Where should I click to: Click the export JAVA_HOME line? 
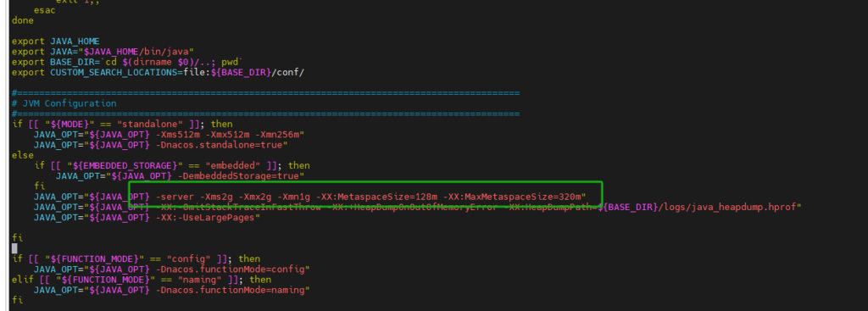[x=56, y=42]
